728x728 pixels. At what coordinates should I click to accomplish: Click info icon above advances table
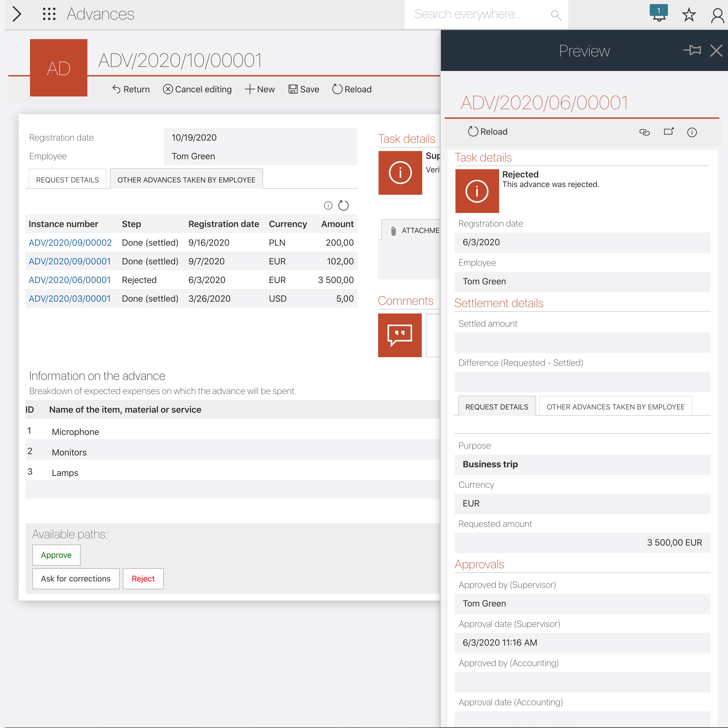point(328,205)
